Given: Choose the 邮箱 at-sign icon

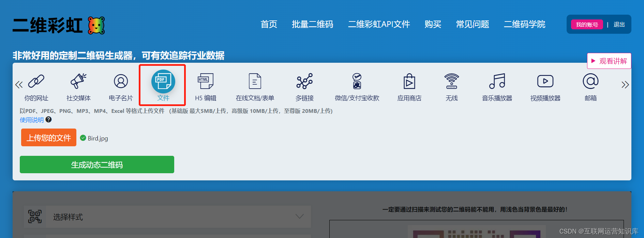Looking at the screenshot, I should click(x=590, y=81).
